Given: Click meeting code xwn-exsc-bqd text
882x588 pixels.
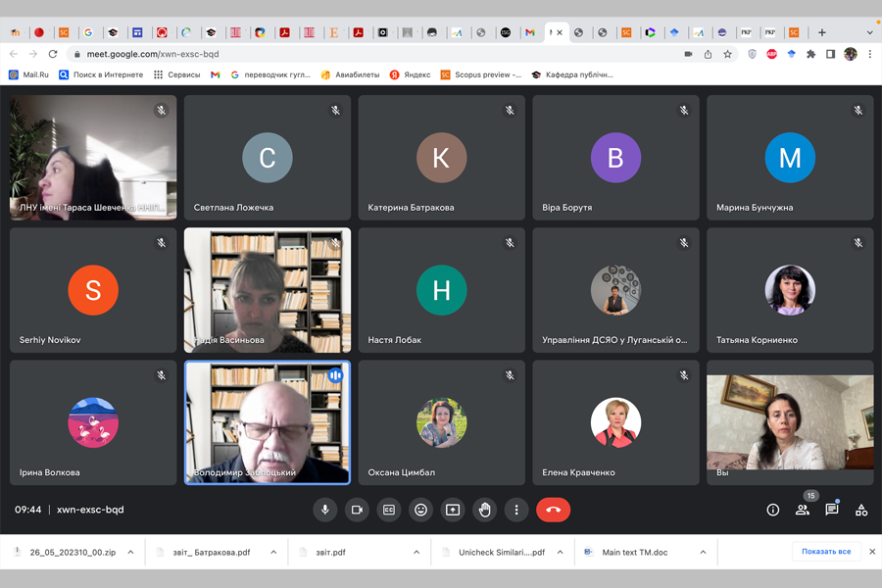Looking at the screenshot, I should [90, 510].
